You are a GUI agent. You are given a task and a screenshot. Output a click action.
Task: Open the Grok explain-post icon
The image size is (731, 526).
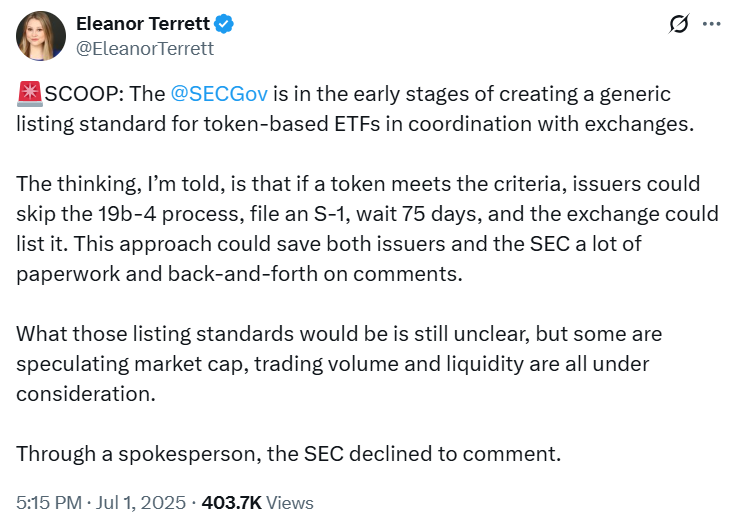click(679, 24)
